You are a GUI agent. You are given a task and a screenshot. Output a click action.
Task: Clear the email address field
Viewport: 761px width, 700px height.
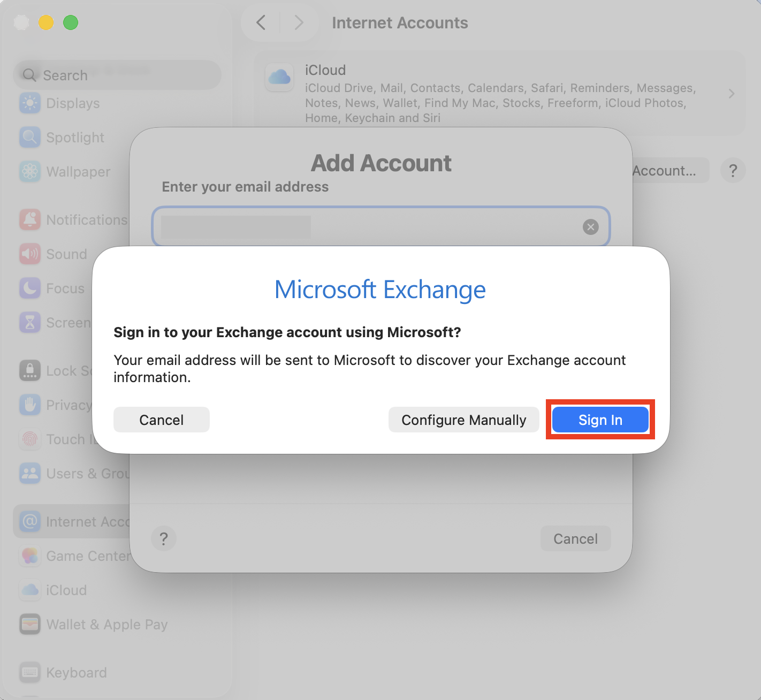click(x=590, y=227)
